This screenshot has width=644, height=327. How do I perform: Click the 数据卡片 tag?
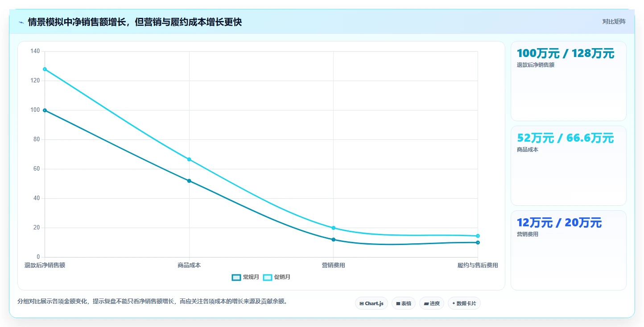tap(464, 303)
